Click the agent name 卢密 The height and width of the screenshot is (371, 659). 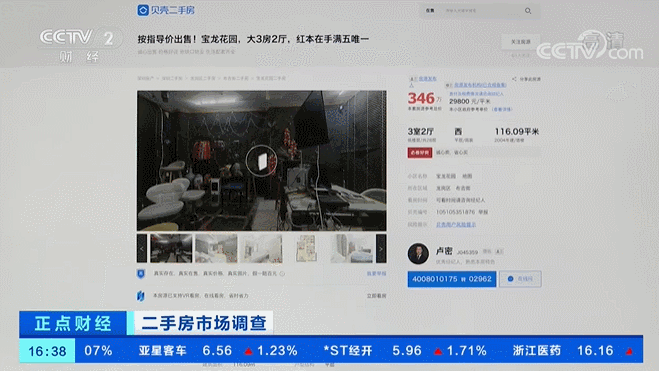444,251
